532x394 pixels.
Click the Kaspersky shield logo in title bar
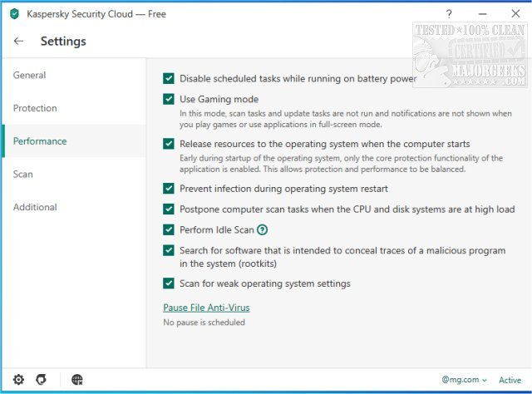coord(14,14)
